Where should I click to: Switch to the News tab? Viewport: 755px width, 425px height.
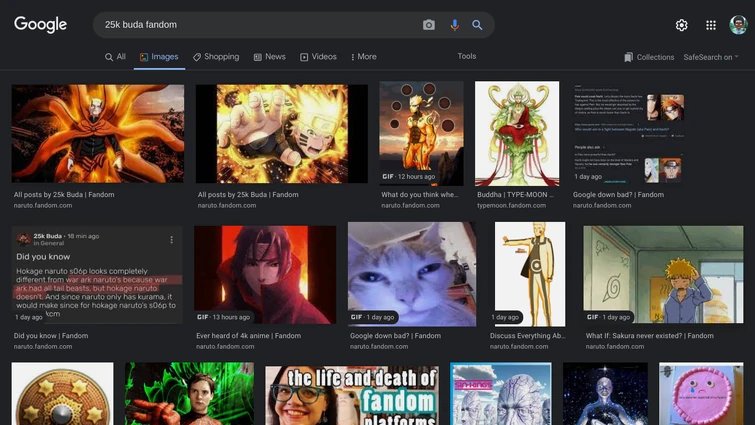[270, 57]
